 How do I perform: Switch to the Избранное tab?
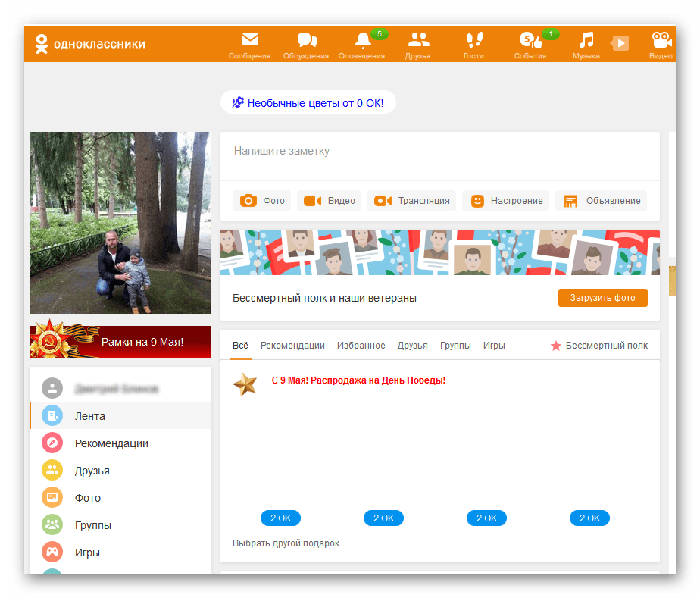pyautogui.click(x=361, y=345)
